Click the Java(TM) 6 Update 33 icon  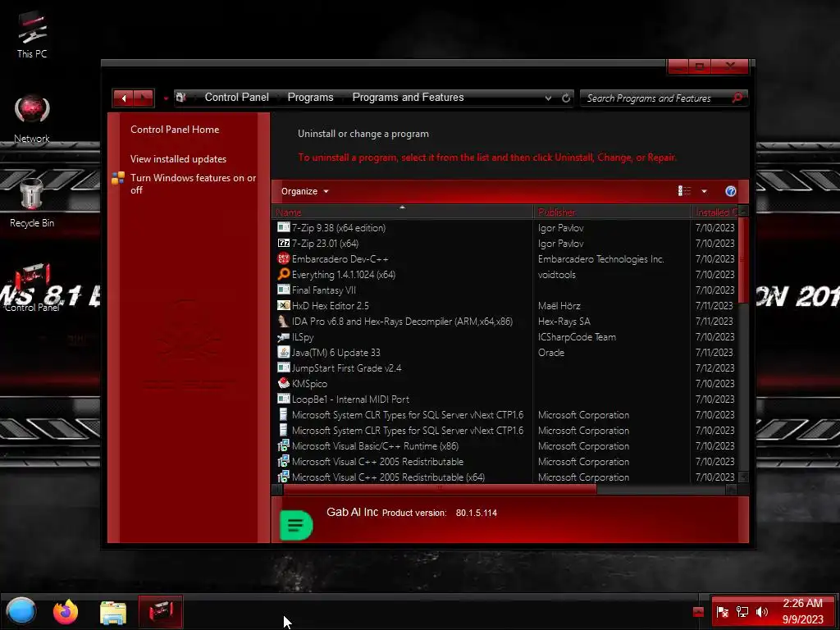pos(283,353)
